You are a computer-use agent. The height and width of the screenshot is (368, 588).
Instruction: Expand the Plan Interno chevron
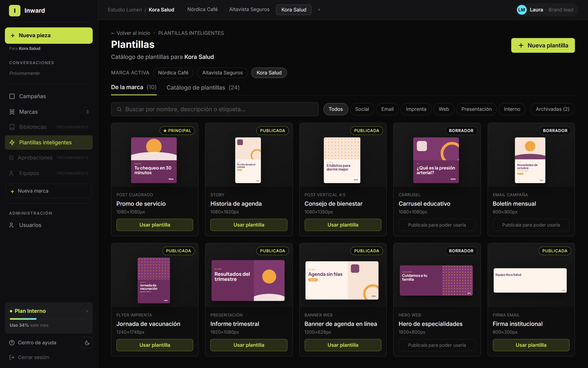[x=87, y=311]
